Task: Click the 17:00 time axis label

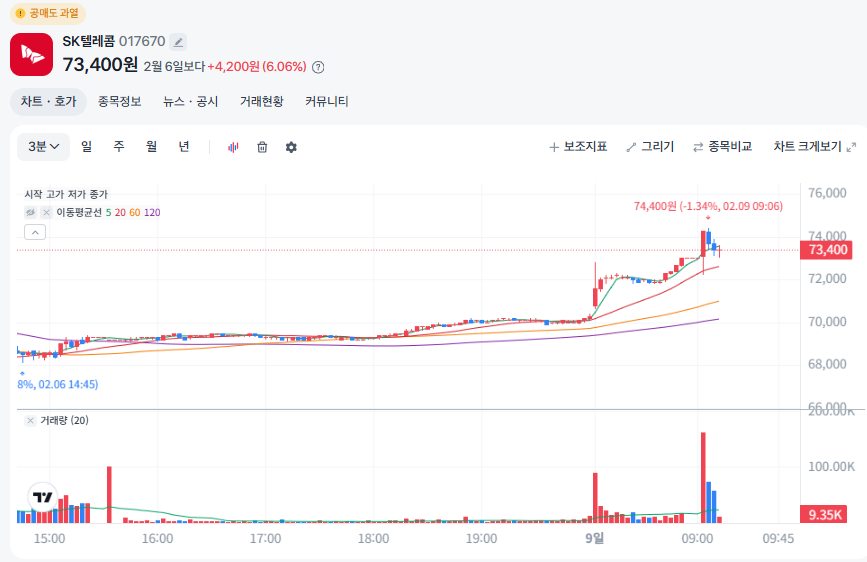Action: point(265,538)
